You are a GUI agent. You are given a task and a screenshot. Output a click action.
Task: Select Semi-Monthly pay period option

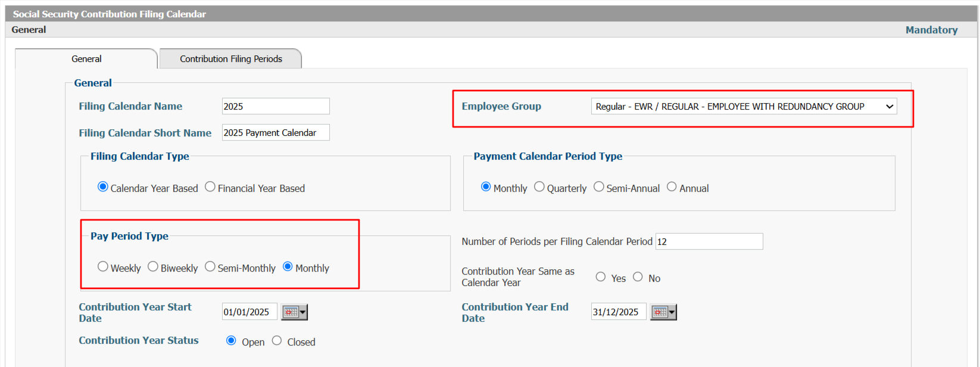point(210,267)
